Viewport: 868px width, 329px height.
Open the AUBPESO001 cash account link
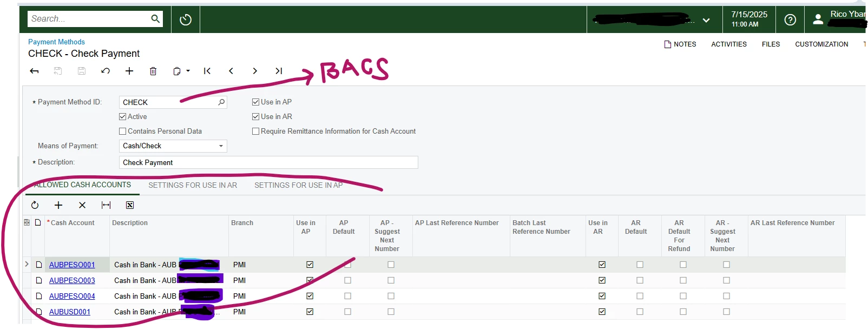pyautogui.click(x=72, y=265)
